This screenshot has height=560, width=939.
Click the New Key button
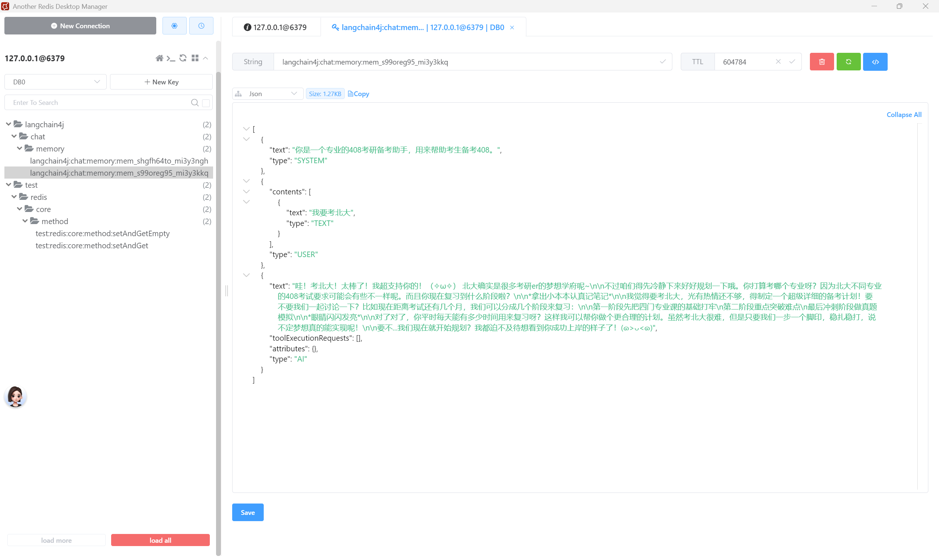[x=161, y=82]
